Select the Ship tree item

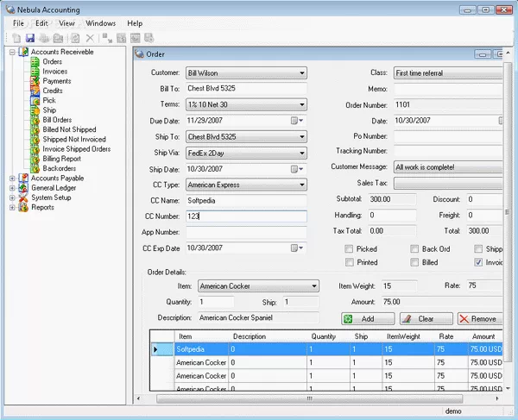pos(49,110)
